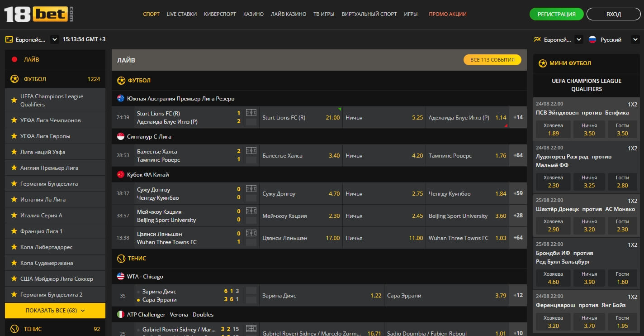Screen dimensions: 644x336
Task: Open the Русский language dropdown arrow
Action: [x=635, y=39]
